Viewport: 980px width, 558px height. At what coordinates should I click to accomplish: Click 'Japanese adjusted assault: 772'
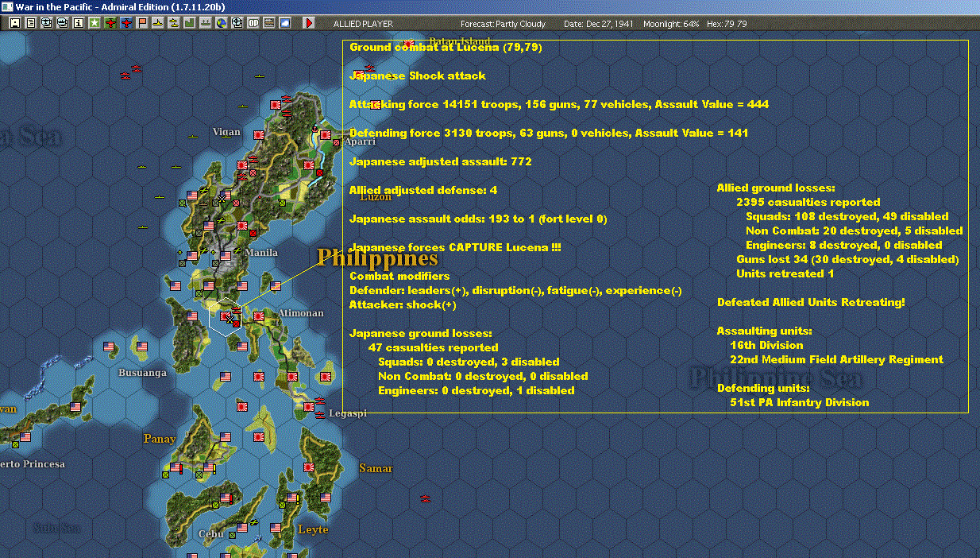[441, 161]
